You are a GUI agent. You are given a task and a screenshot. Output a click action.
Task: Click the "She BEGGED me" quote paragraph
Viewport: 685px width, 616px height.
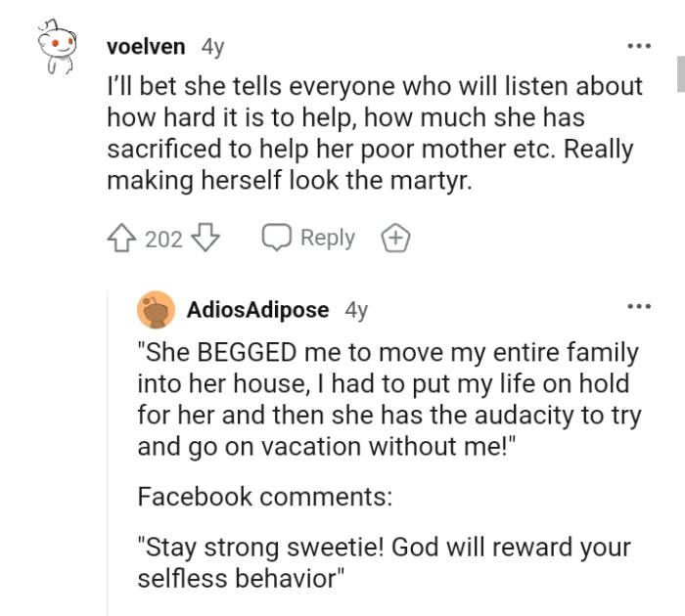click(388, 399)
